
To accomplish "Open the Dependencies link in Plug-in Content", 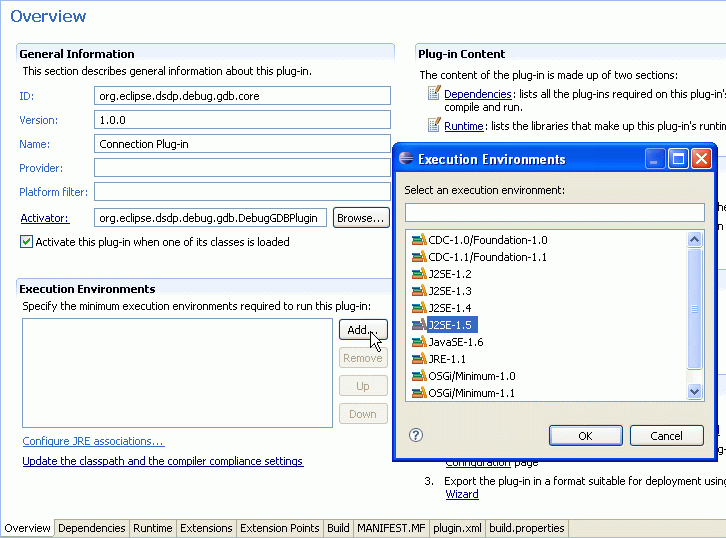I will tap(477, 94).
